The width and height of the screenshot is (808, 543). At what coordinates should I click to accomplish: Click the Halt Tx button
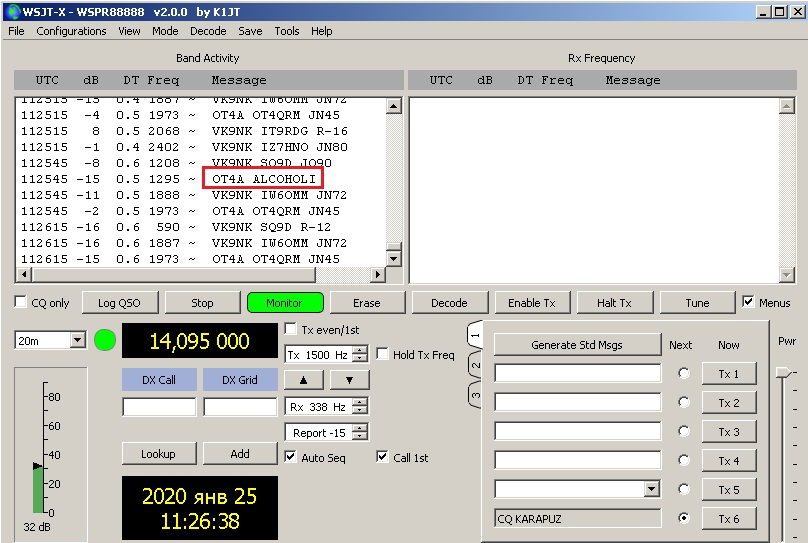tap(614, 303)
